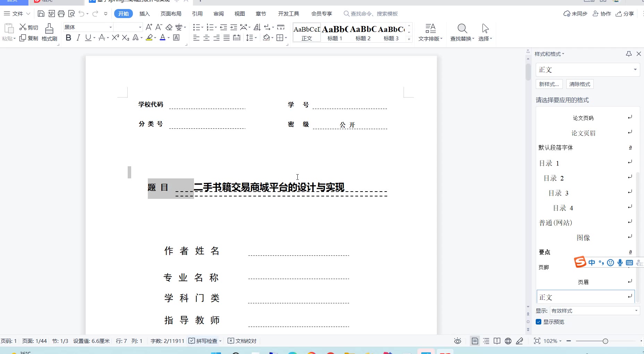Center align the paragraph
Image resolution: width=644 pixels, height=354 pixels.
coord(206,38)
